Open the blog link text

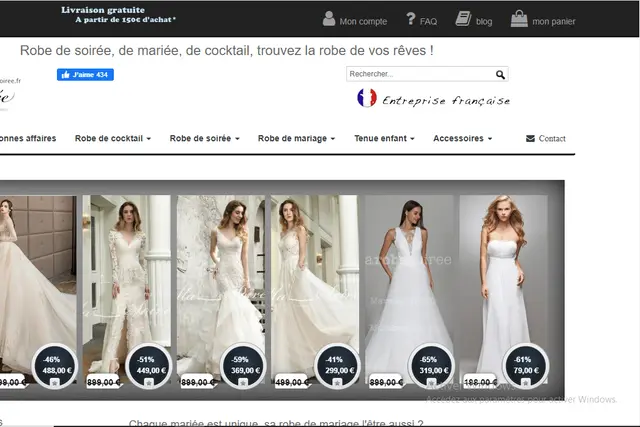[x=484, y=22]
